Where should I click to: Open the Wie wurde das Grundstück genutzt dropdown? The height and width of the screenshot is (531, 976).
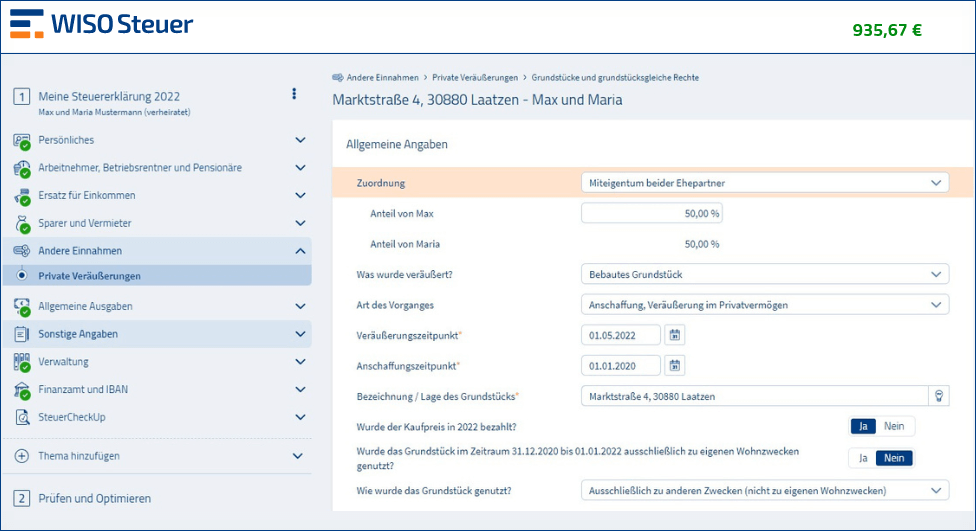(765, 491)
